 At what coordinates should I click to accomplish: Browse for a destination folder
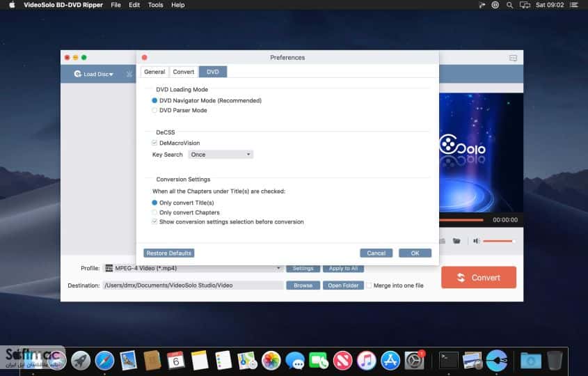click(303, 285)
